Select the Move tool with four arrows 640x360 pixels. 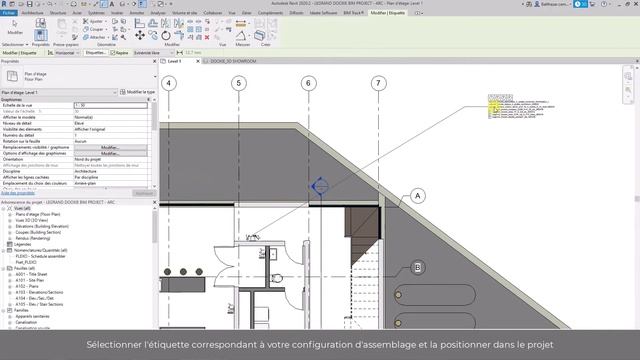point(140,36)
